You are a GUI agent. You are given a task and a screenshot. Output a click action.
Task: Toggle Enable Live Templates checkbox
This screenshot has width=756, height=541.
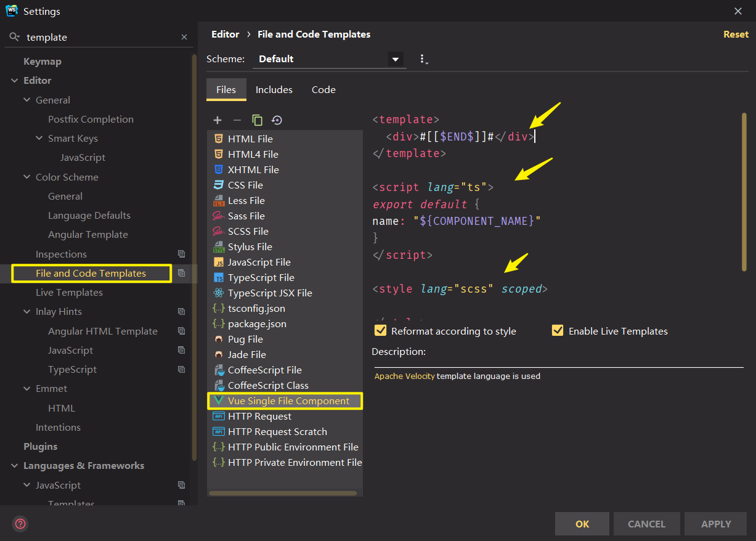[x=558, y=331]
